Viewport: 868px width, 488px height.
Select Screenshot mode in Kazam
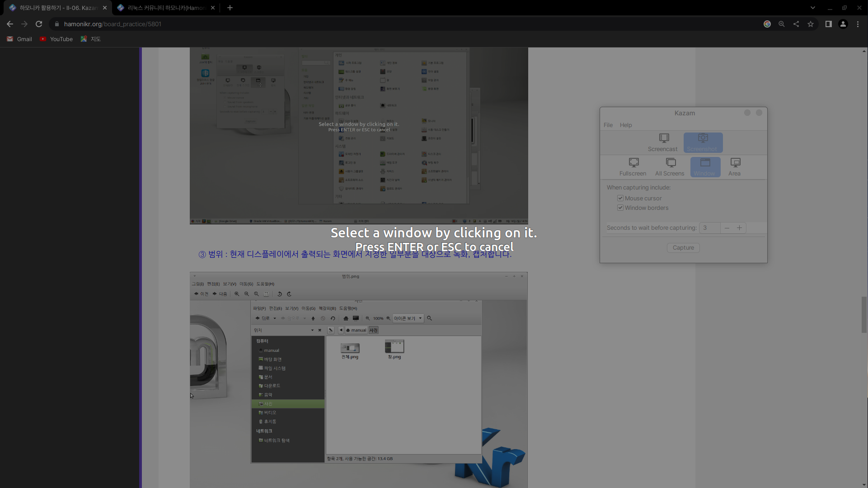pyautogui.click(x=703, y=142)
